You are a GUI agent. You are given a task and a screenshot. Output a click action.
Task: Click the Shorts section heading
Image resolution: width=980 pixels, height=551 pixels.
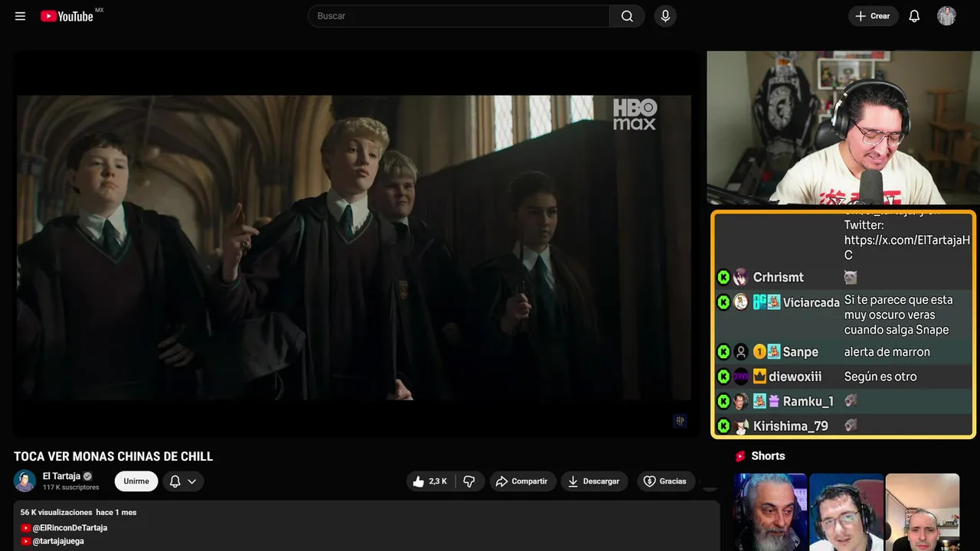[x=768, y=456]
